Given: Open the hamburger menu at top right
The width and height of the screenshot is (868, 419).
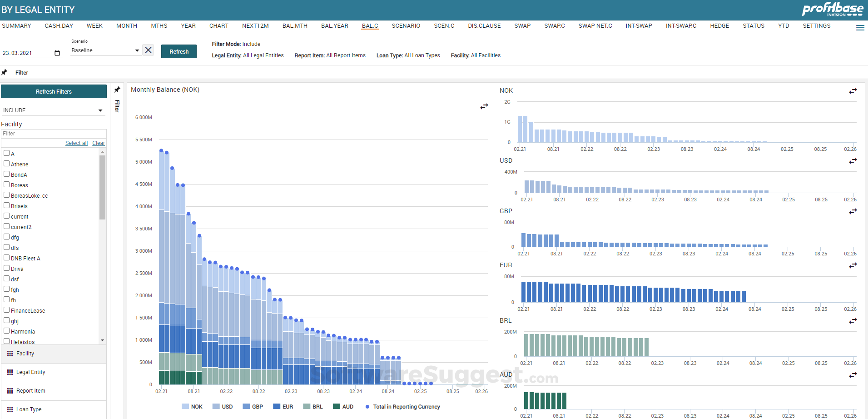Looking at the screenshot, I should pyautogui.click(x=861, y=28).
